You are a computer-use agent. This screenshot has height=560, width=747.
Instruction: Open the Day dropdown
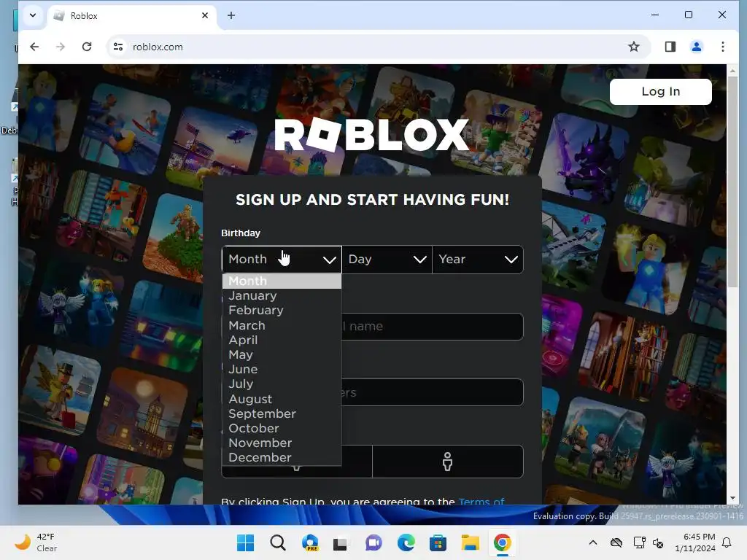387,260
